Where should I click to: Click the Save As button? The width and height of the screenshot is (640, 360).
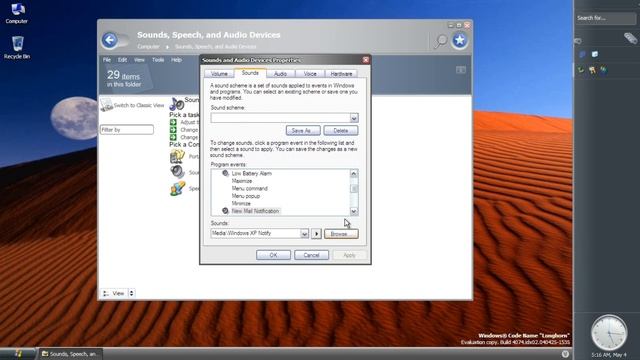[x=303, y=131]
